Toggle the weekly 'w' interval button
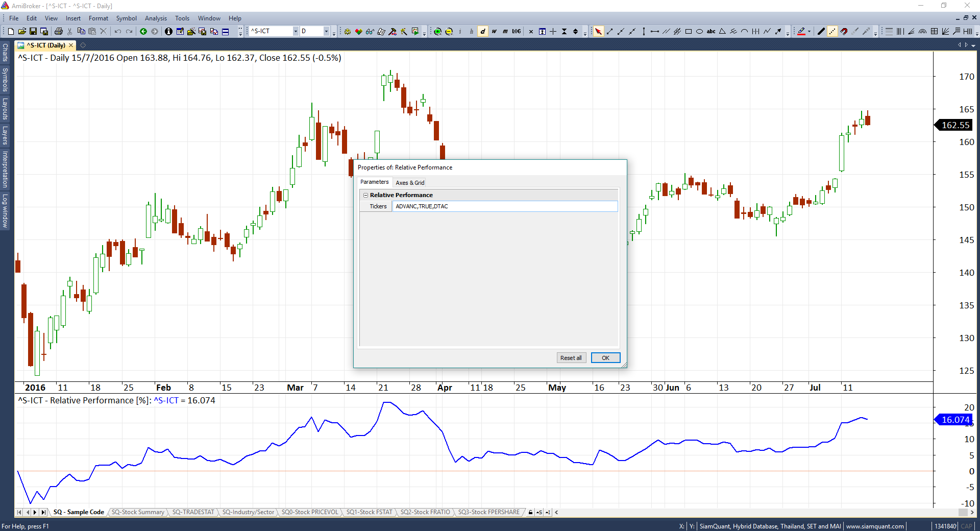The image size is (980, 531). click(x=494, y=32)
